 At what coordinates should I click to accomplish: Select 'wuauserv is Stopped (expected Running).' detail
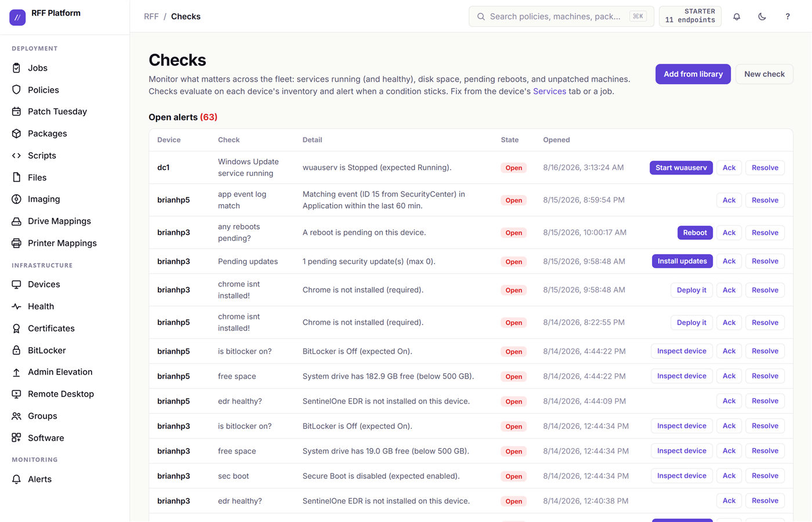coord(377,168)
